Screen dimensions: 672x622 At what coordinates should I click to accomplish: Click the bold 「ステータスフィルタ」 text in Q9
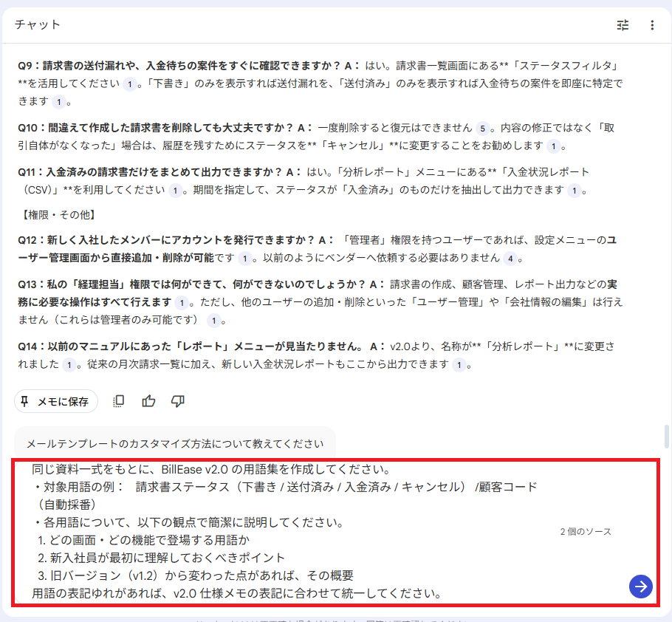565,66
